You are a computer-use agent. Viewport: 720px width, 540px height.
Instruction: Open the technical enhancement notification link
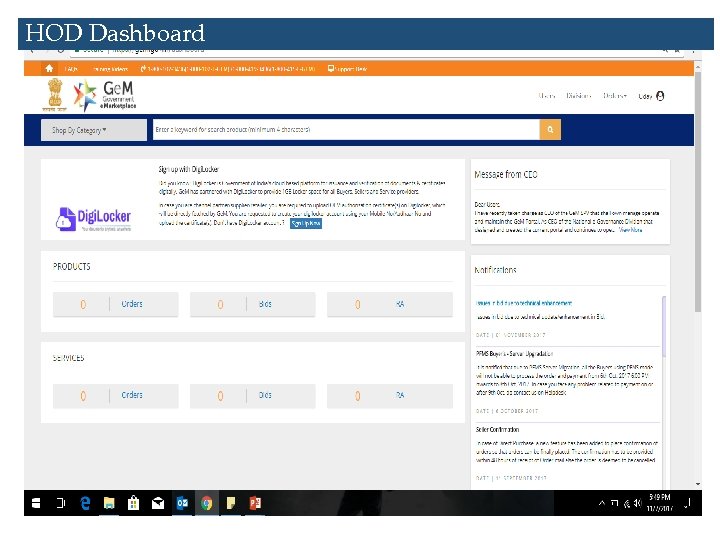pyautogui.click(x=523, y=303)
